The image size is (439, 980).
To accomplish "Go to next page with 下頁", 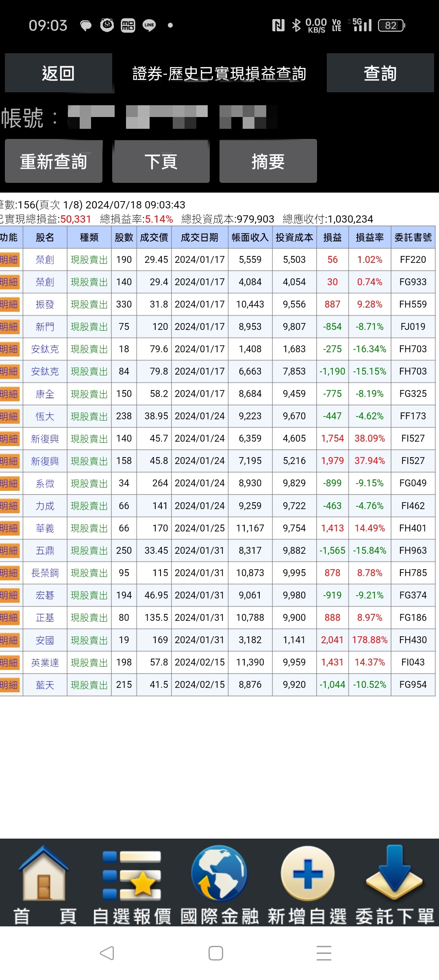I will [161, 161].
